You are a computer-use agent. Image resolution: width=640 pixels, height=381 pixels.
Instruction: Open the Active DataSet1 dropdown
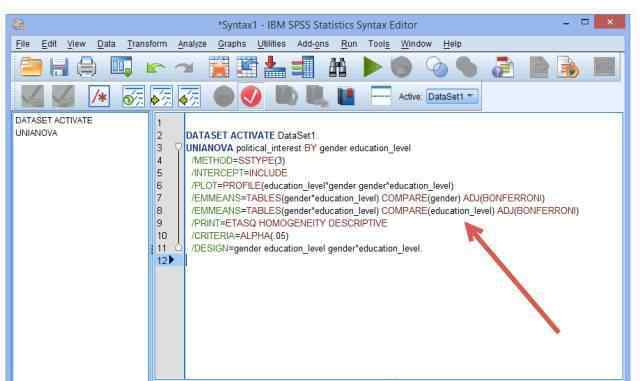452,96
